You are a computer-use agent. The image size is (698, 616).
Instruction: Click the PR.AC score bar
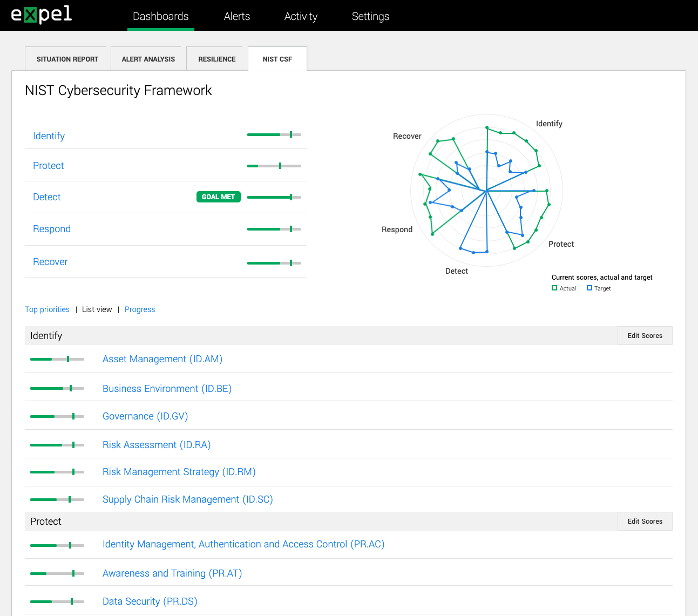tap(57, 545)
